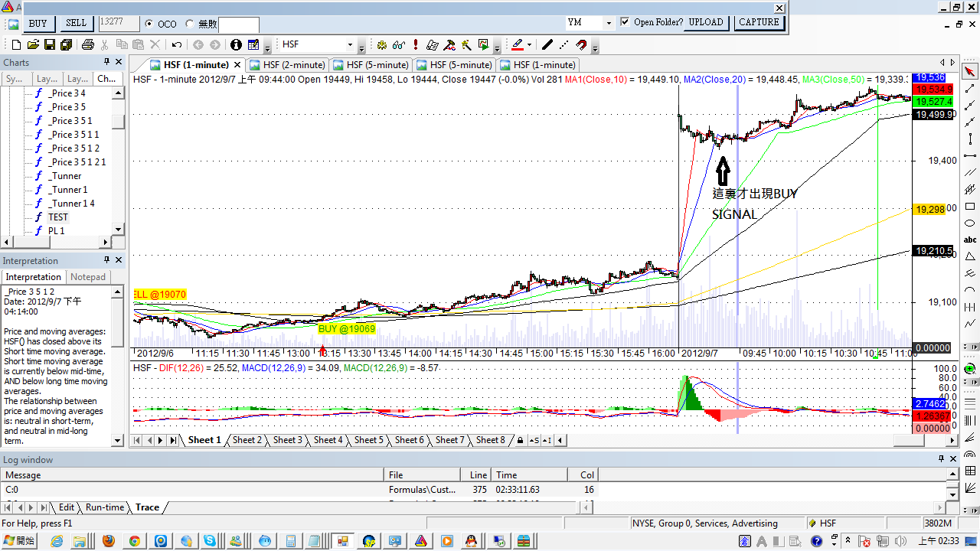Screen dimensions: 980x551
Task: Select the triangle drawing tool
Action: pyautogui.click(x=970, y=256)
